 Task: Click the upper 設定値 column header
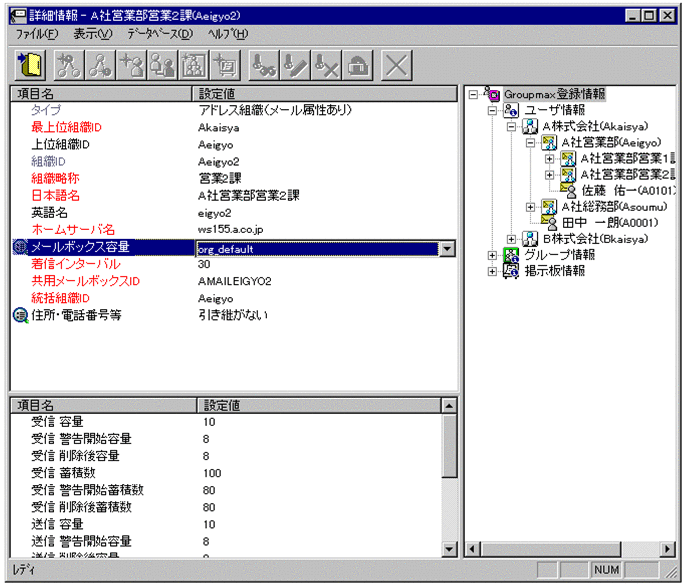click(x=325, y=93)
